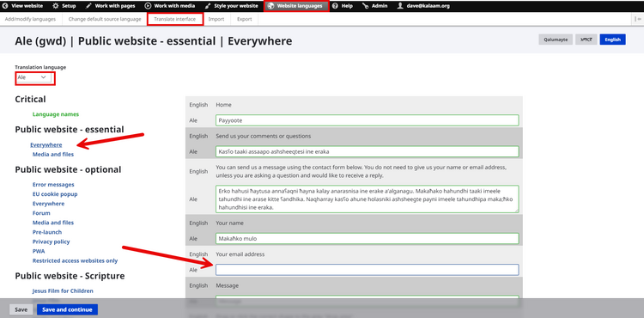Click the Your name translation field

(x=368, y=238)
